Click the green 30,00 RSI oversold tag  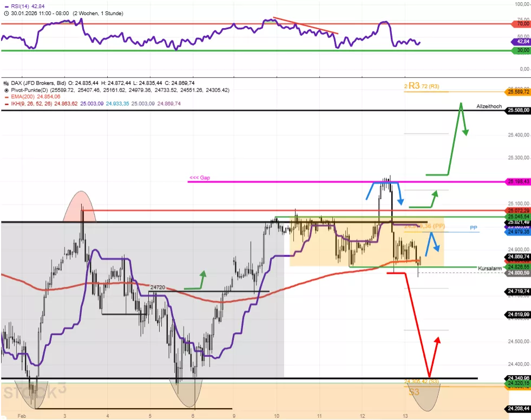tap(521, 50)
